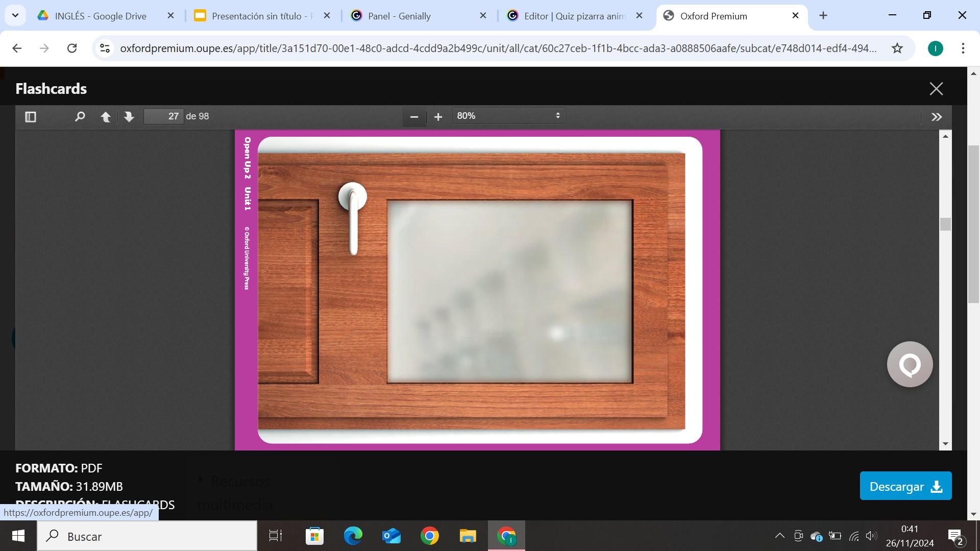The image size is (980, 551).
Task: Go to previous PDF page arrow
Action: [106, 117]
